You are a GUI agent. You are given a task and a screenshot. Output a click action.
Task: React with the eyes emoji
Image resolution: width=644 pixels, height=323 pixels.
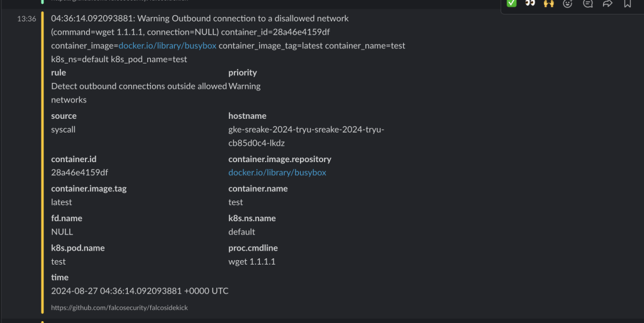[530, 4]
